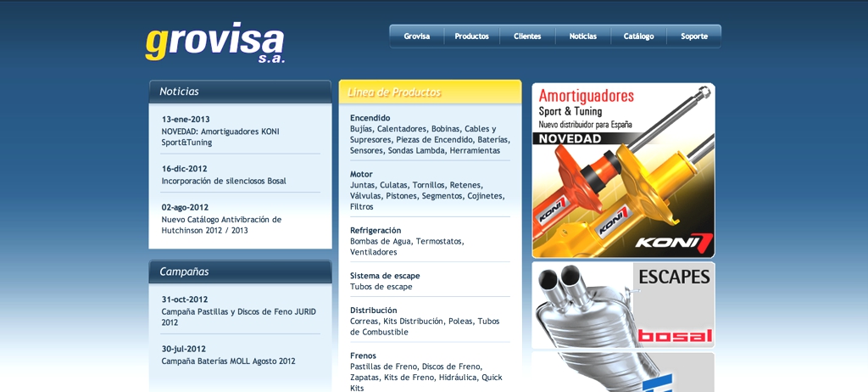Click the NOVEDAD label on banner
The height and width of the screenshot is (392, 868).
[570, 138]
